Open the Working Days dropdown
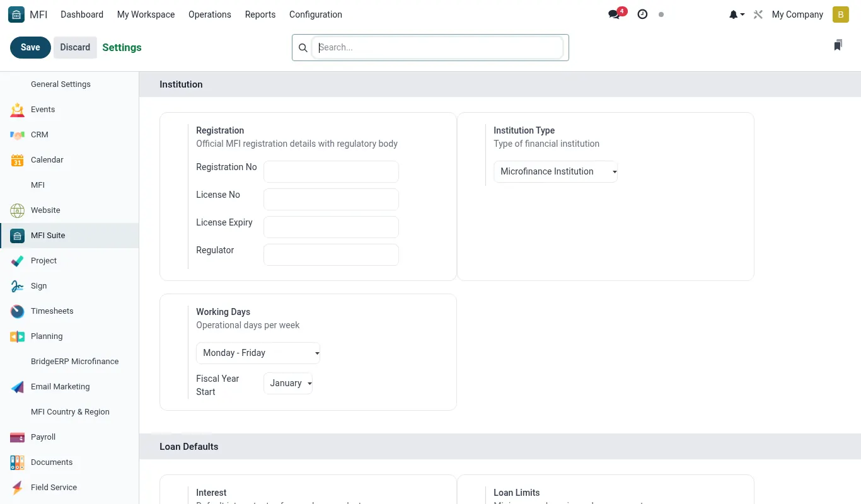The height and width of the screenshot is (504, 861). pyautogui.click(x=258, y=353)
